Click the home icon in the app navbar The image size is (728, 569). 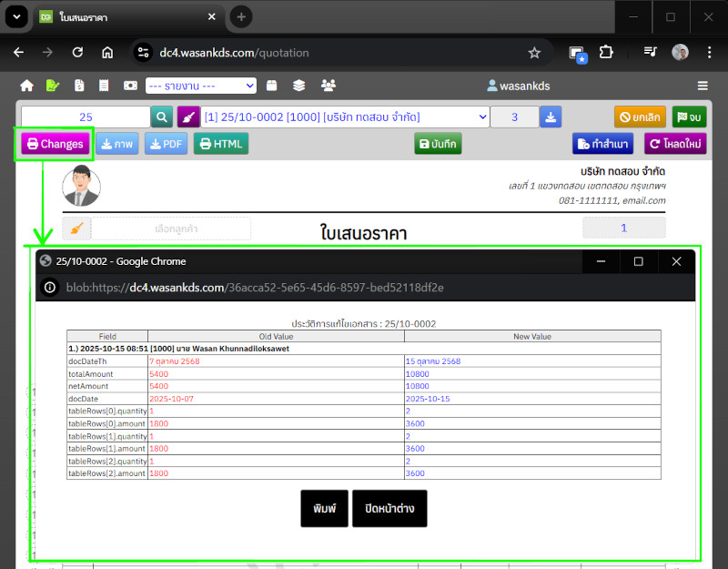click(26, 86)
